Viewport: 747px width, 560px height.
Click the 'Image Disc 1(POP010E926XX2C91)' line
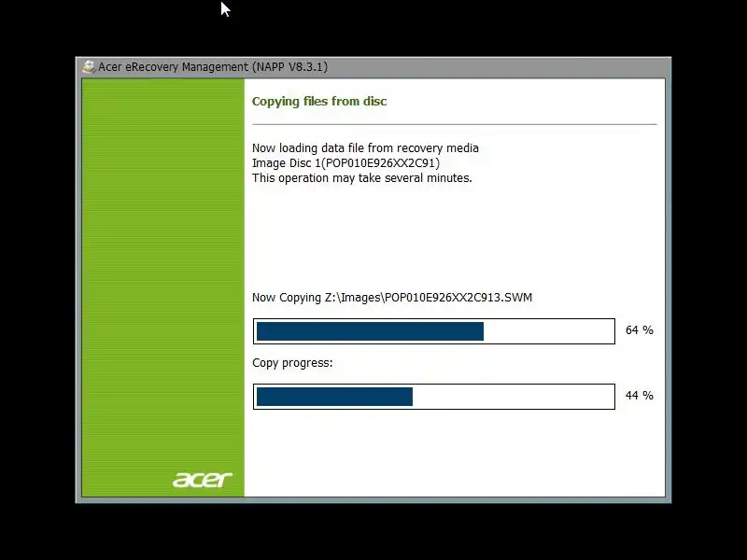345,162
